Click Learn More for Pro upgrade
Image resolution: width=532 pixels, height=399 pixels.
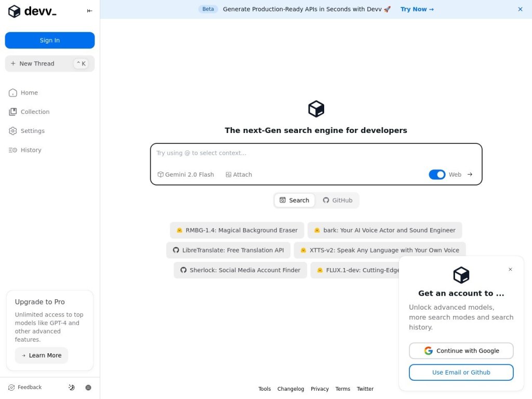(42, 355)
